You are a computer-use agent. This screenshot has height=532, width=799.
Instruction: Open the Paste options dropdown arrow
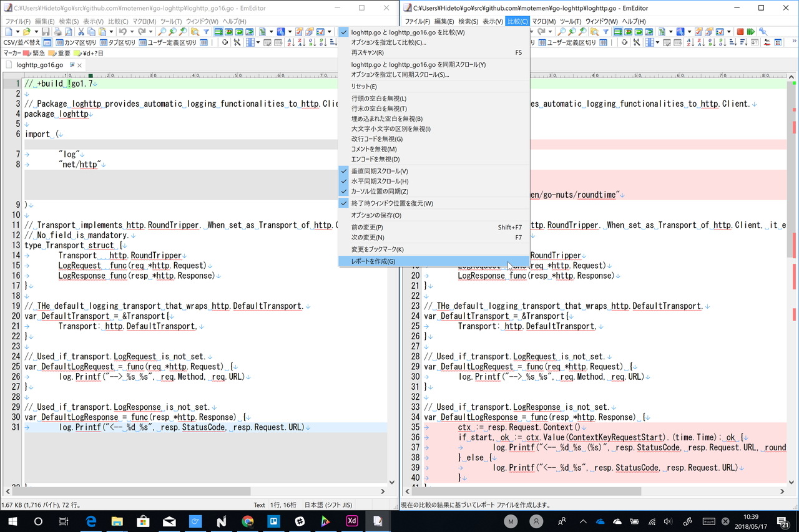[x=111, y=32]
